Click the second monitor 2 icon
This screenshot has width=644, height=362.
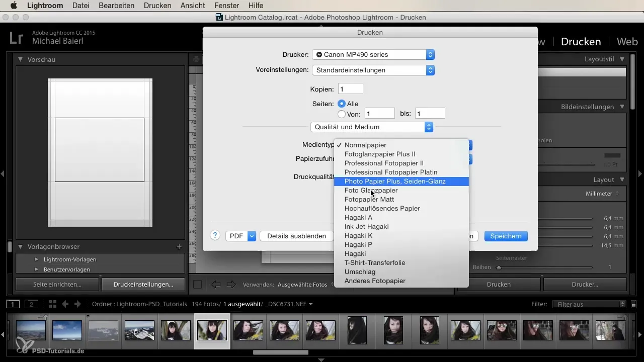point(31,304)
